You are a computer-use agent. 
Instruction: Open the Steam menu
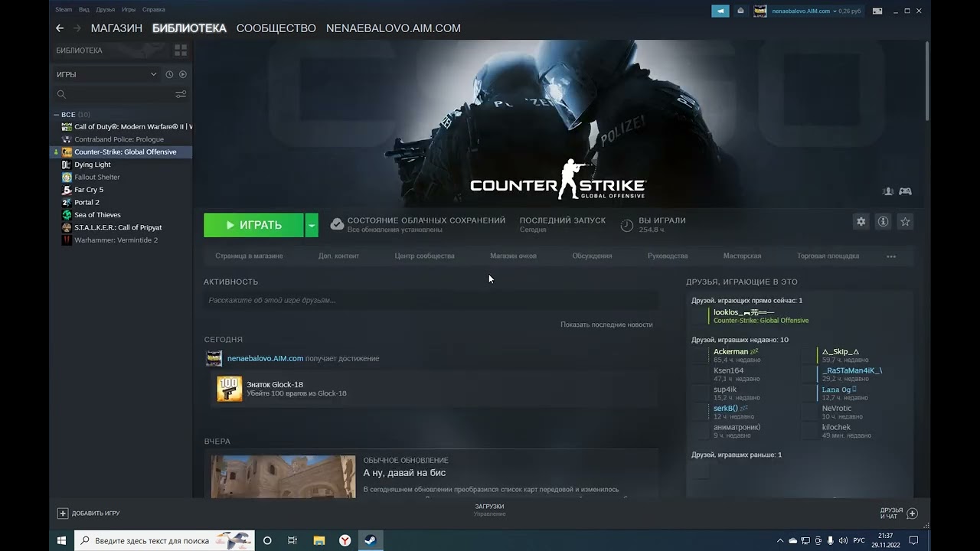coord(64,10)
